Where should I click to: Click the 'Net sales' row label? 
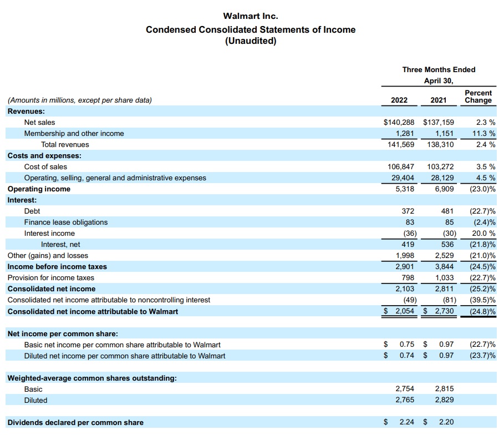[x=39, y=122]
